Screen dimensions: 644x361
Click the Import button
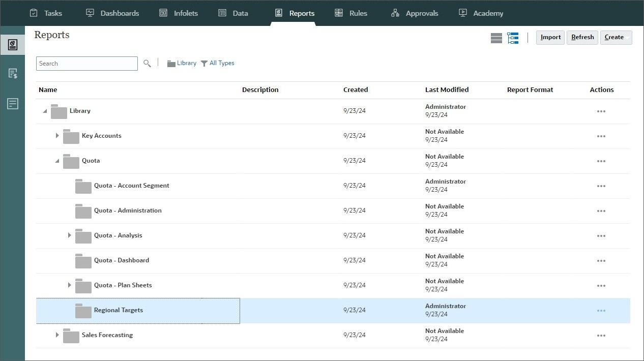pyautogui.click(x=550, y=37)
